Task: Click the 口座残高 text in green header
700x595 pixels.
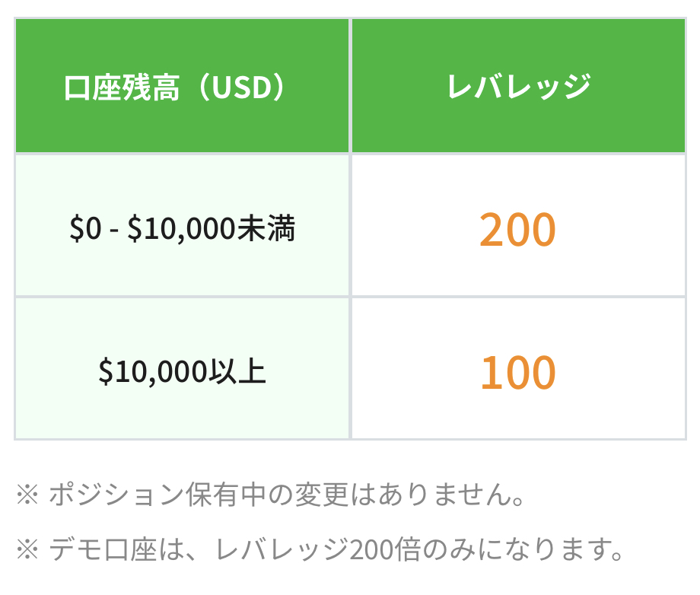Action: 122,87
